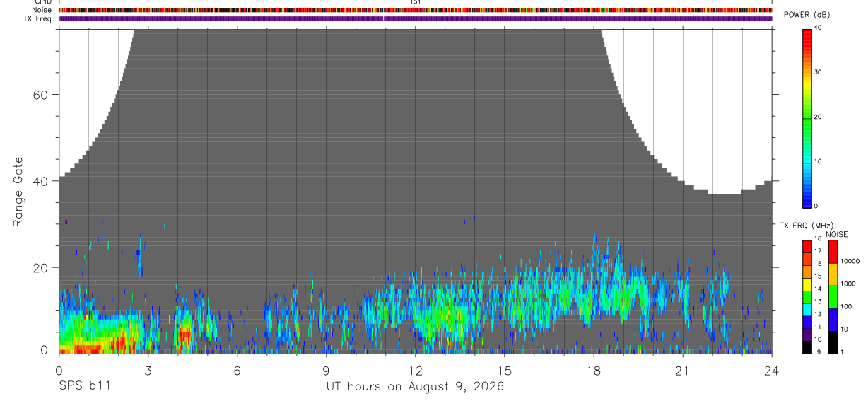The image size is (868, 401).
Task: Click the Range Gate axis title
Action: (x=19, y=192)
